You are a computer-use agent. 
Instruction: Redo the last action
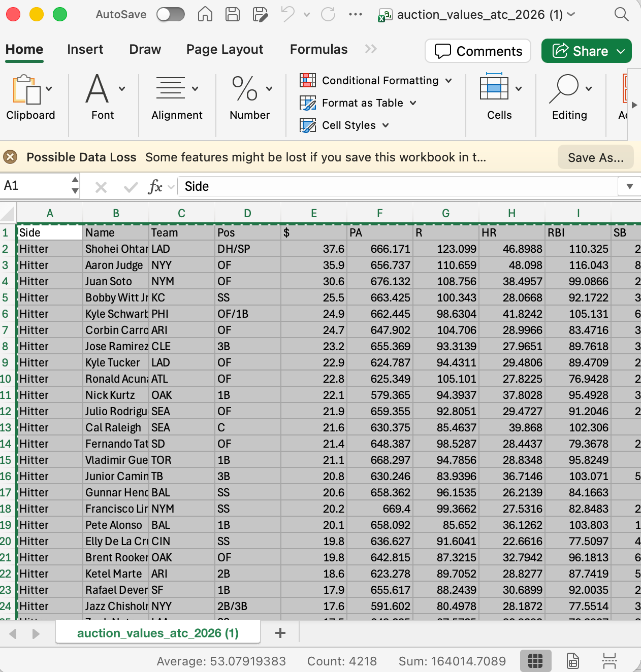click(328, 14)
